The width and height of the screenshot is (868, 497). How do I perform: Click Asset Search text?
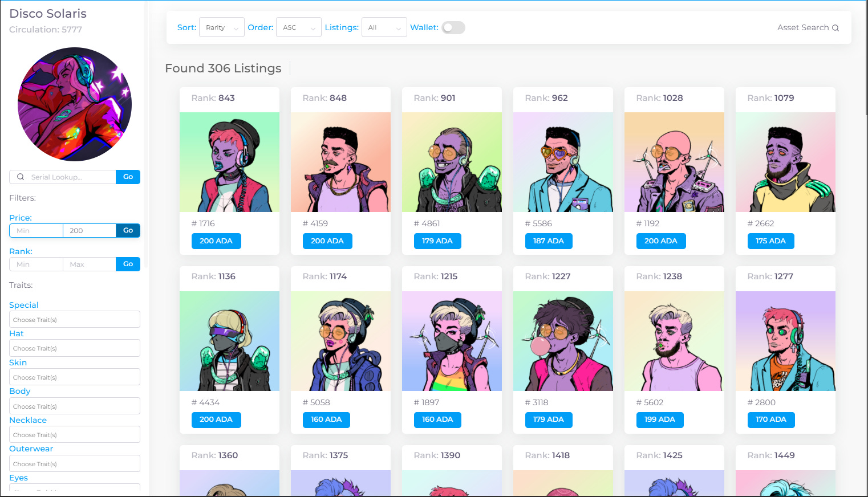(803, 27)
